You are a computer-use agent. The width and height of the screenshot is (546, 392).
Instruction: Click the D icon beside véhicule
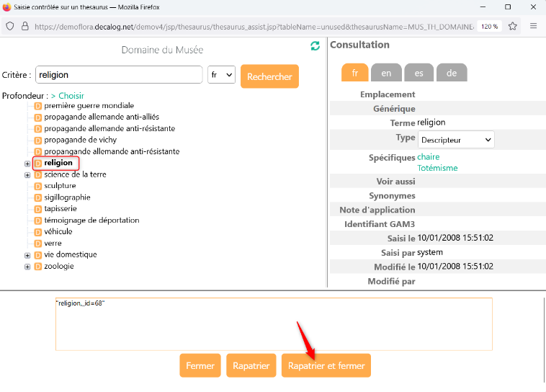(x=38, y=232)
